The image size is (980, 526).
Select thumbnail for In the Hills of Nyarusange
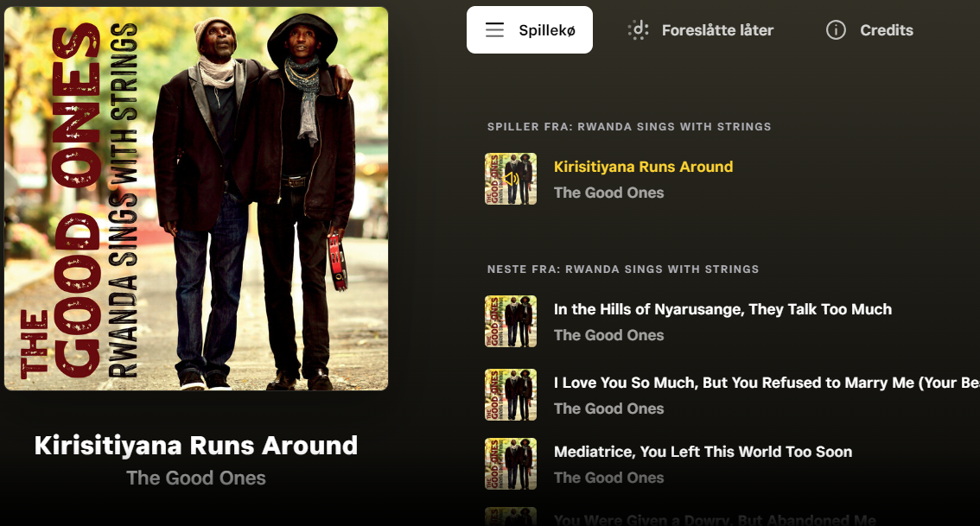click(x=511, y=321)
